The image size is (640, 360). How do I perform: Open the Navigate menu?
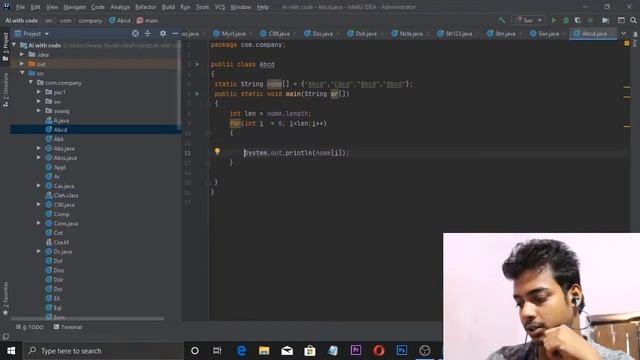point(75,7)
